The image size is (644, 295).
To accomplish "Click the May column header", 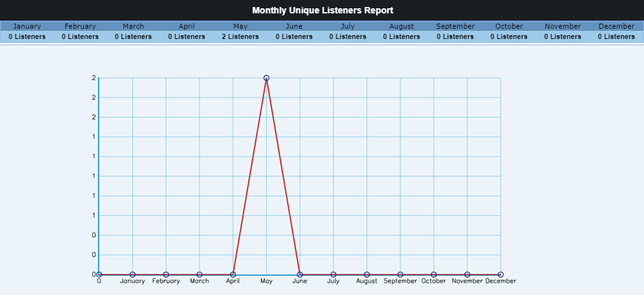I will coord(240,26).
